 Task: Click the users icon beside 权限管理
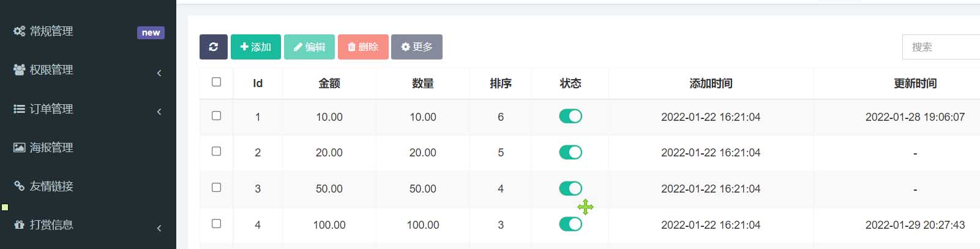click(x=20, y=70)
